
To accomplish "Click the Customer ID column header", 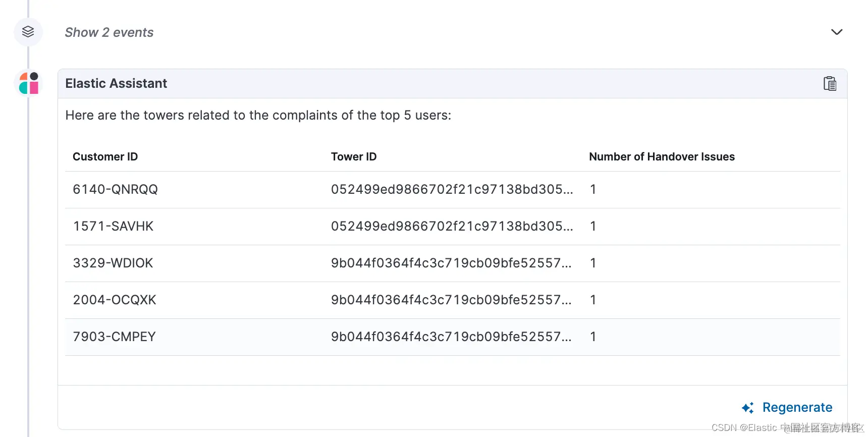I will tap(105, 157).
